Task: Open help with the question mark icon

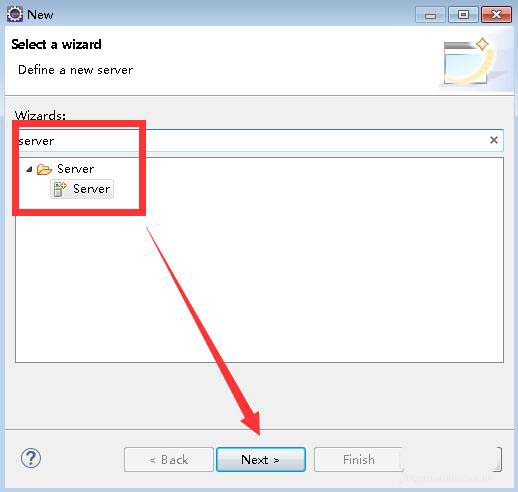Action: 31,458
